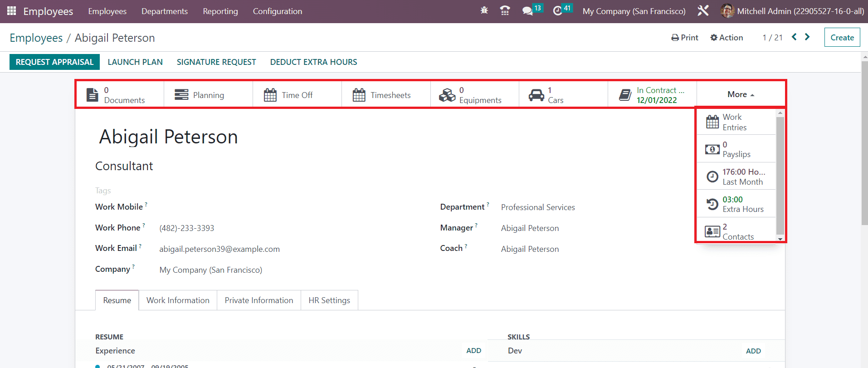This screenshot has width=868, height=368.
Task: Collapse the More dropdown
Action: [741, 94]
